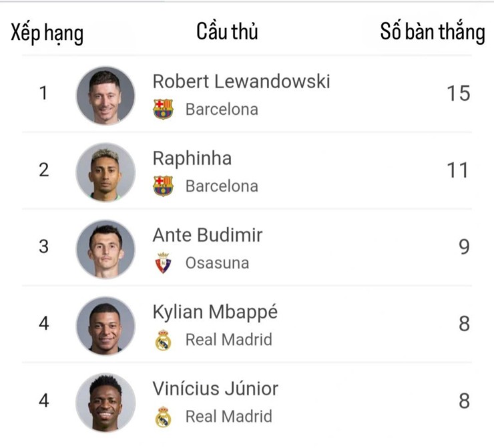Click the Osasuna club crest icon
494x448 pixels.
coord(163,263)
